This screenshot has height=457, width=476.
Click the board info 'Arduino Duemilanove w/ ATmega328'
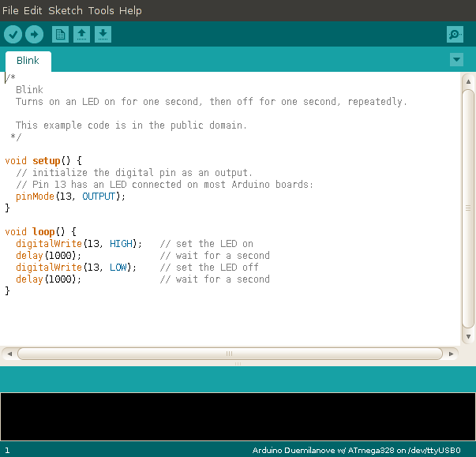coord(323,451)
